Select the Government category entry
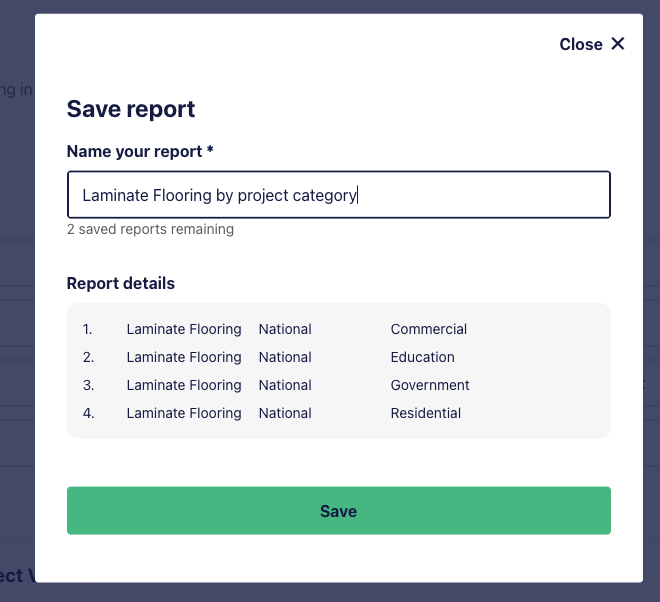 [x=430, y=385]
